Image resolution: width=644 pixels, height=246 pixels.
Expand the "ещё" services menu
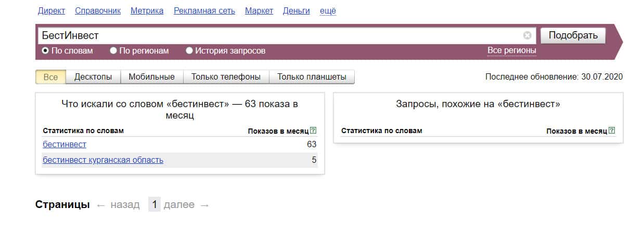pos(327,11)
